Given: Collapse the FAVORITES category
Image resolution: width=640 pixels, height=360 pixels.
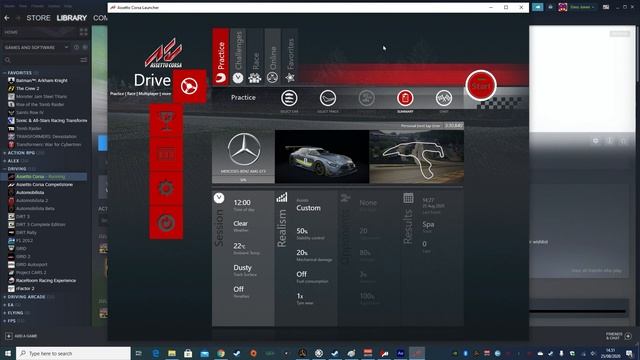Looking at the screenshot, I should pyautogui.click(x=20, y=73).
